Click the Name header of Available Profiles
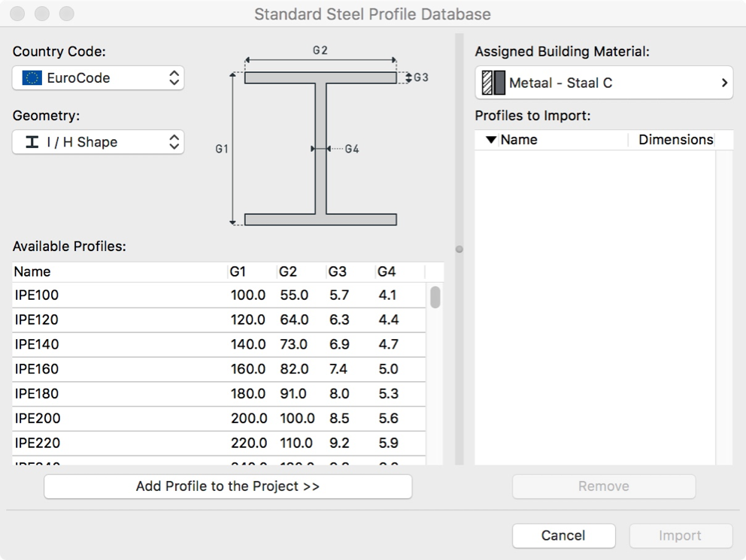This screenshot has height=560, width=746. click(x=120, y=272)
